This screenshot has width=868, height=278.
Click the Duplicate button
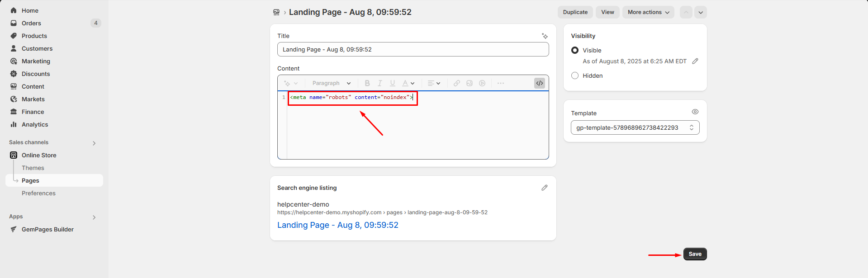[575, 12]
